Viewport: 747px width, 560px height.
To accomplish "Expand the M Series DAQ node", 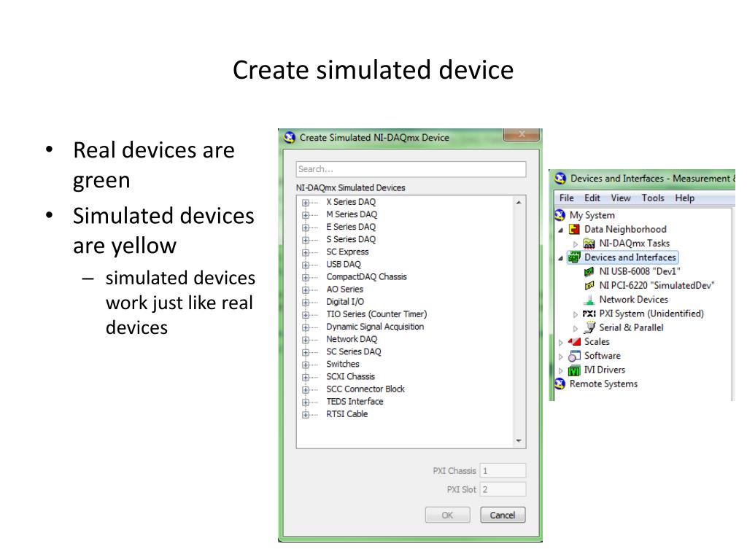I will coord(306,215).
